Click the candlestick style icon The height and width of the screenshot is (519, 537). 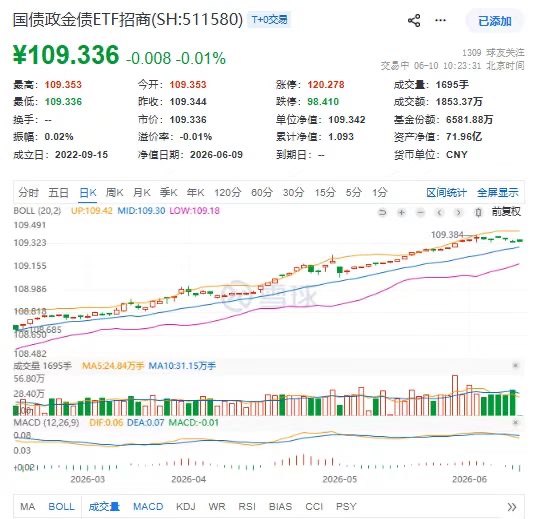478,213
